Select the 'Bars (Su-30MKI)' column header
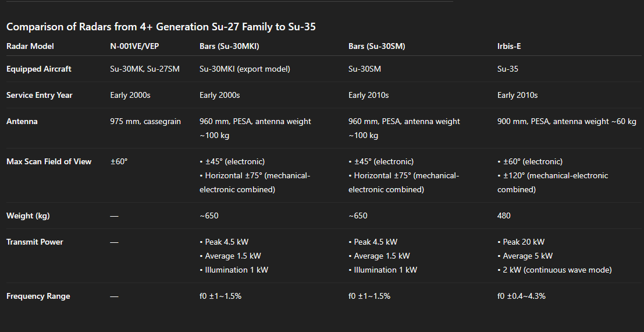The image size is (644, 332). pos(230,46)
